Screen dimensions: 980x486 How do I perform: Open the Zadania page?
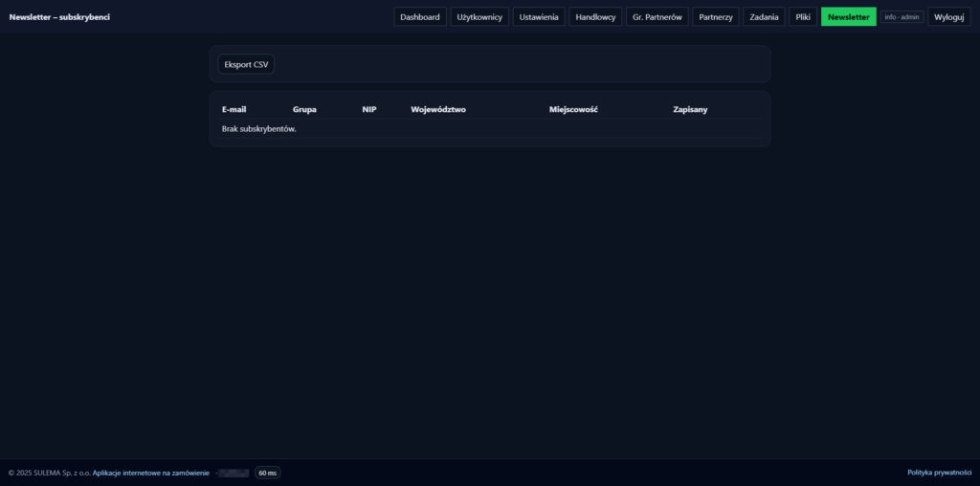point(764,17)
